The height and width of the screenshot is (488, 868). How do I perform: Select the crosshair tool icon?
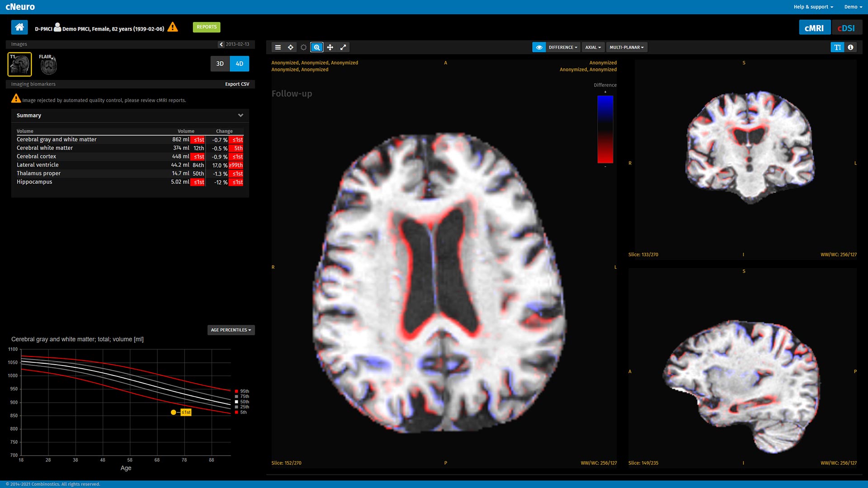(x=291, y=47)
